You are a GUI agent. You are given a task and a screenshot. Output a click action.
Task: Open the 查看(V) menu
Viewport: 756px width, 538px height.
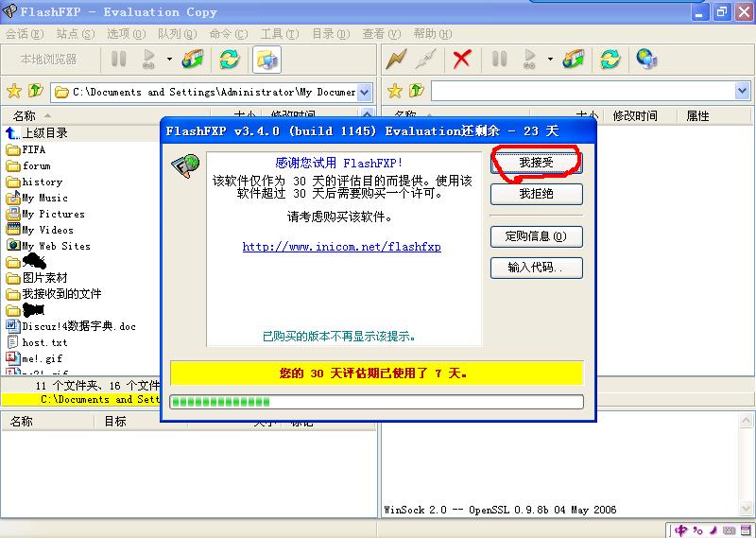point(382,34)
